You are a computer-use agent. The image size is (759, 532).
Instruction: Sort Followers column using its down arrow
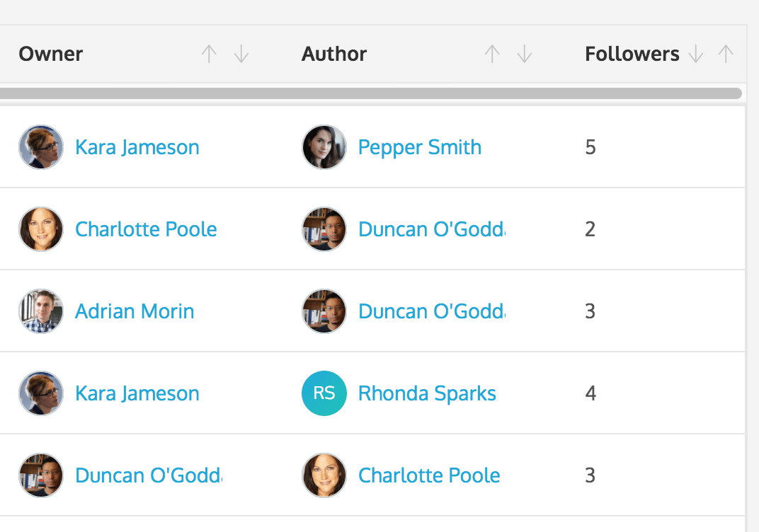click(696, 54)
